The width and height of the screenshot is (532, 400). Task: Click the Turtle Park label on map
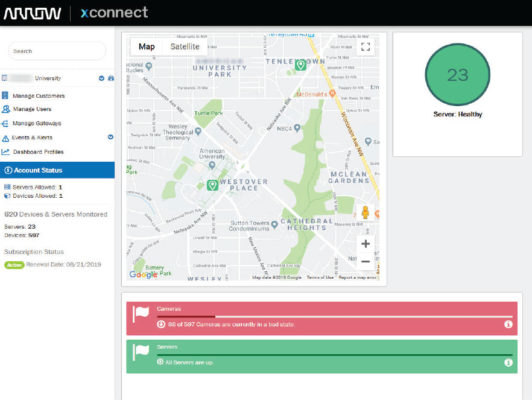tap(208, 113)
